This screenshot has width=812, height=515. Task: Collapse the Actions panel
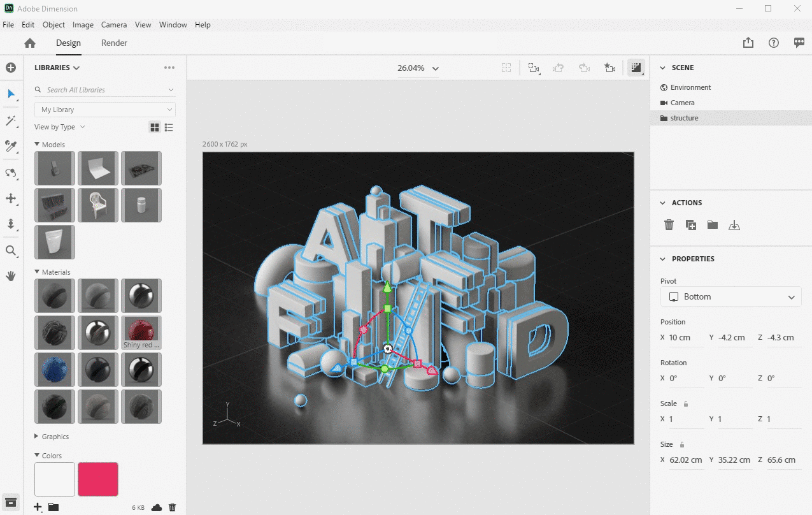pos(662,203)
